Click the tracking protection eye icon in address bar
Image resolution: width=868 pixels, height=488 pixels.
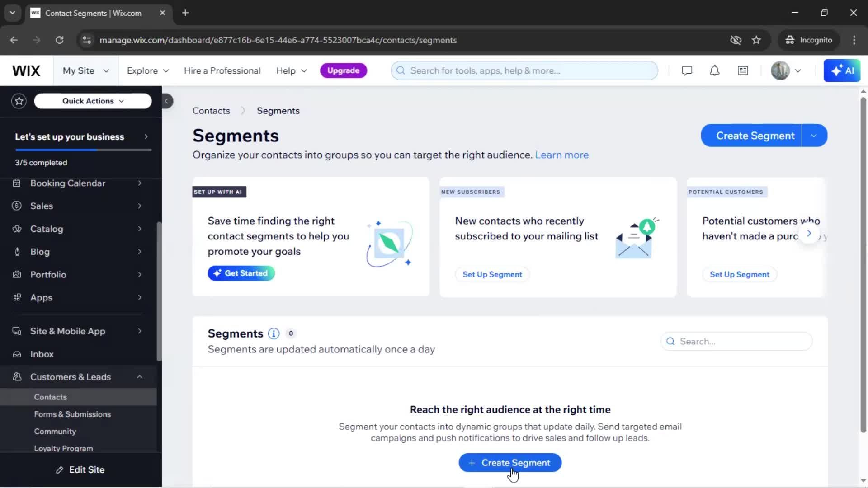736,40
